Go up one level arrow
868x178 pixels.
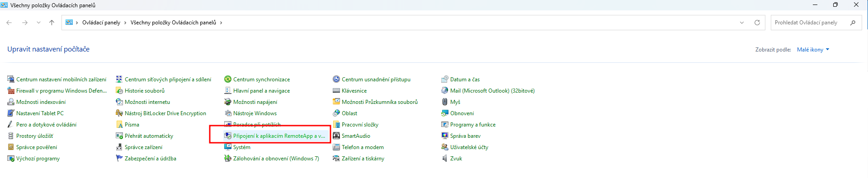click(52, 23)
